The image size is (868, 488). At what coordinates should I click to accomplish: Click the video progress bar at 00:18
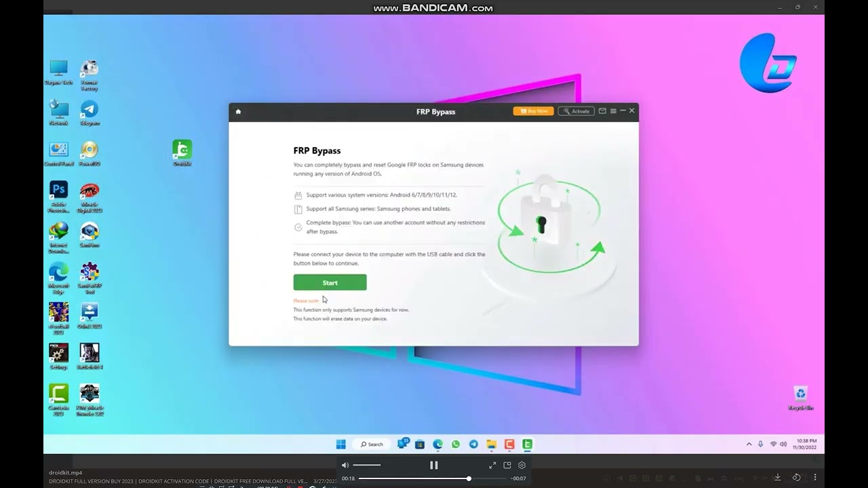point(432,479)
